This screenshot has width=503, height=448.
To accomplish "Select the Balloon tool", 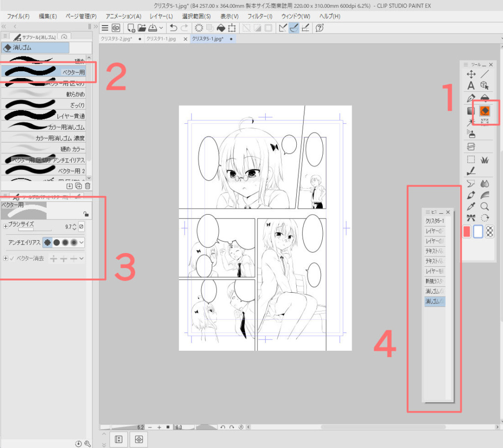I will (471, 184).
